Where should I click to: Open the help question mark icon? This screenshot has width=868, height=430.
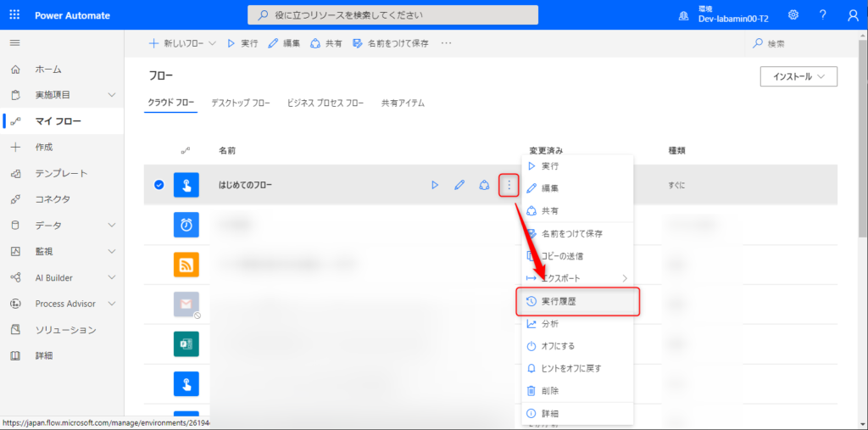point(823,15)
